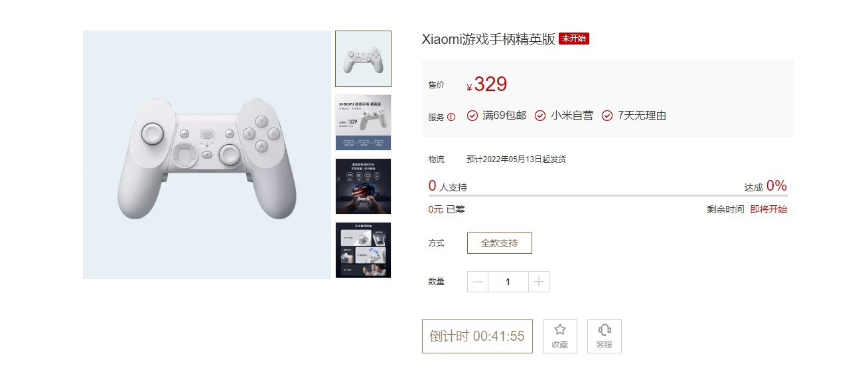Click the quantity input field
Screen dimensions: 868x378
508,282
